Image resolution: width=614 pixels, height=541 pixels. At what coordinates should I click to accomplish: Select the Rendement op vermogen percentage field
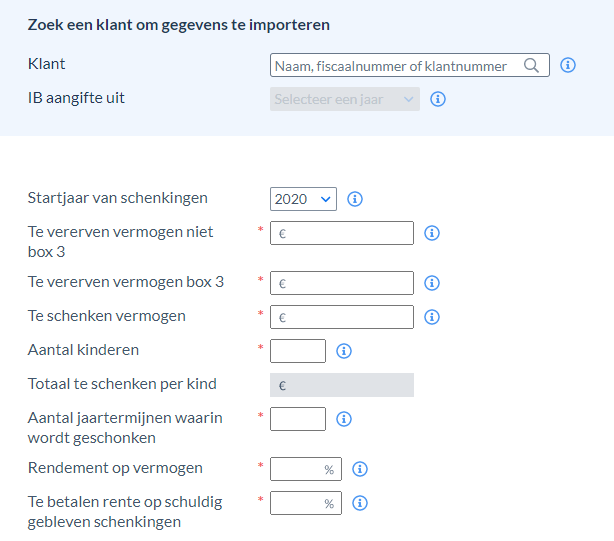click(305, 469)
